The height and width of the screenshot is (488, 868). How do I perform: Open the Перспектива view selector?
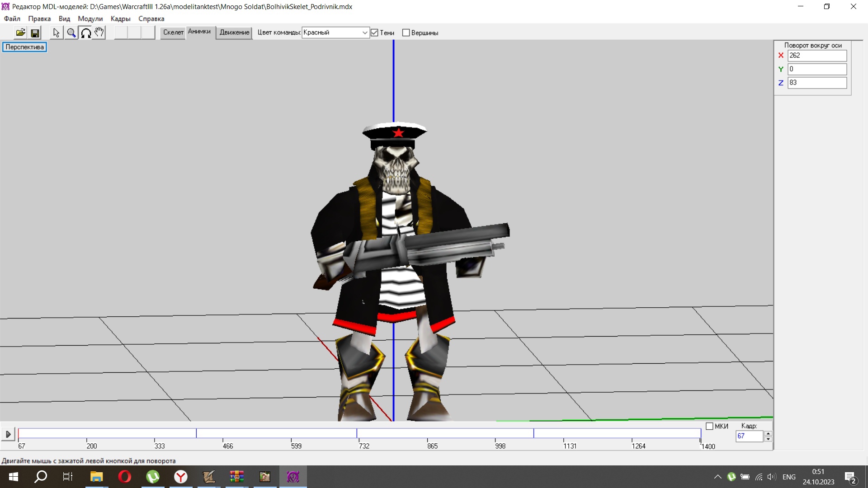(24, 47)
